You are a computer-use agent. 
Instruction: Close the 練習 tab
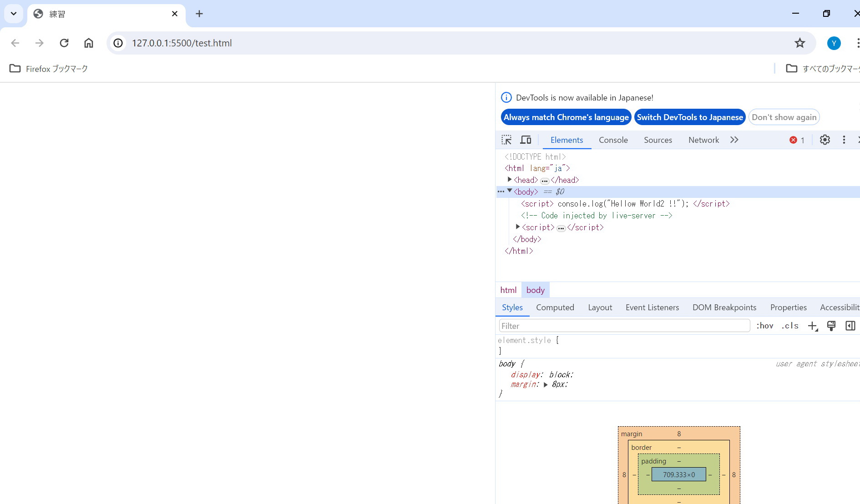pos(175,14)
